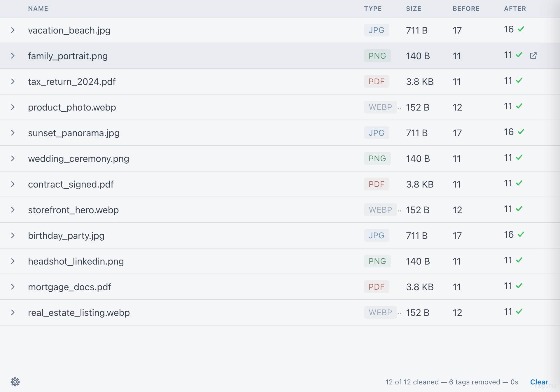This screenshot has height=392, width=560.
Task: Click PDF type badge for tax_return_2024.pdf
Action: [376, 81]
